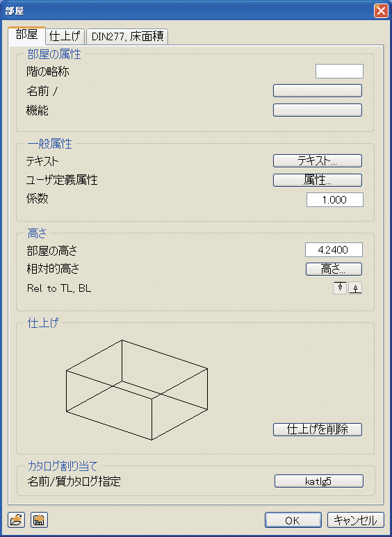Open the 機能 selection button

[x=318, y=110]
